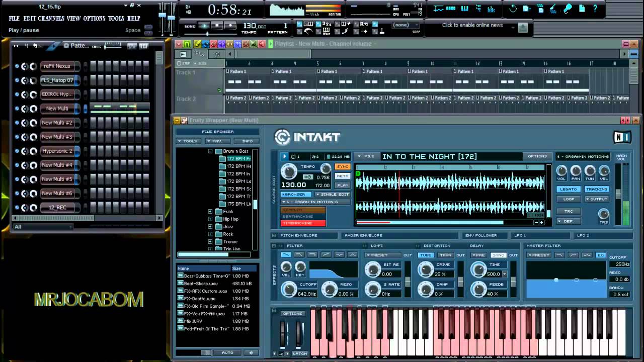This screenshot has height=362, width=644.
Task: Open the OUTPUT dropdown
Action: 597,199
